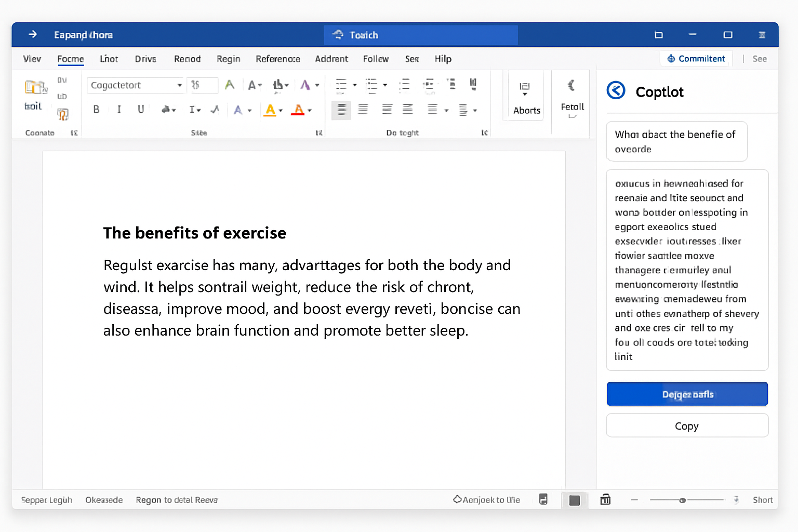The image size is (798, 532).
Task: Expand the Do toght group dialog launcher
Action: pos(484,133)
